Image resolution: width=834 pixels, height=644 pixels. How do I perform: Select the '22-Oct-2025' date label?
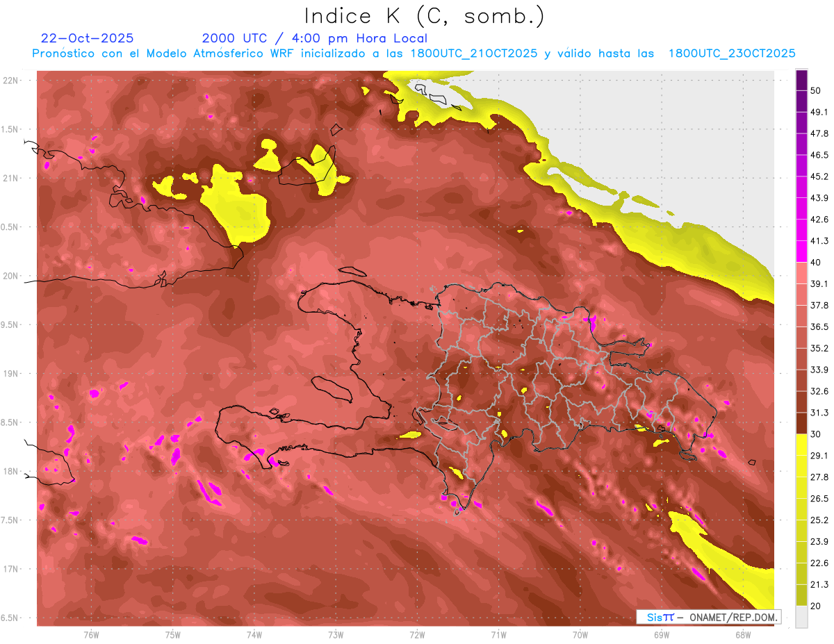tap(88, 38)
